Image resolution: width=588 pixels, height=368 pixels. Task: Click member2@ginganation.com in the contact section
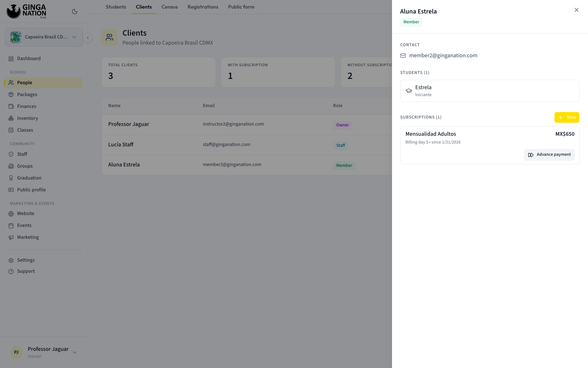443,55
